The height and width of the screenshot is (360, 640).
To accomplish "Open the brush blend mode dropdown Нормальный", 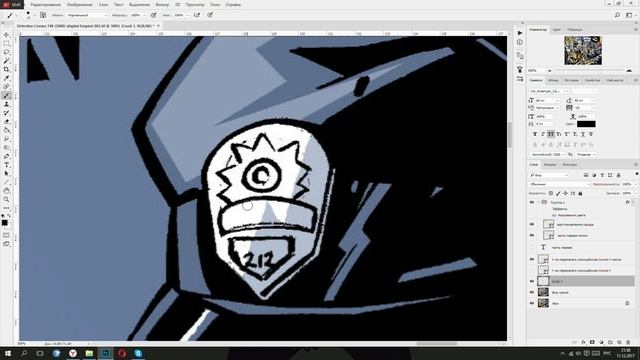I will coord(87,15).
